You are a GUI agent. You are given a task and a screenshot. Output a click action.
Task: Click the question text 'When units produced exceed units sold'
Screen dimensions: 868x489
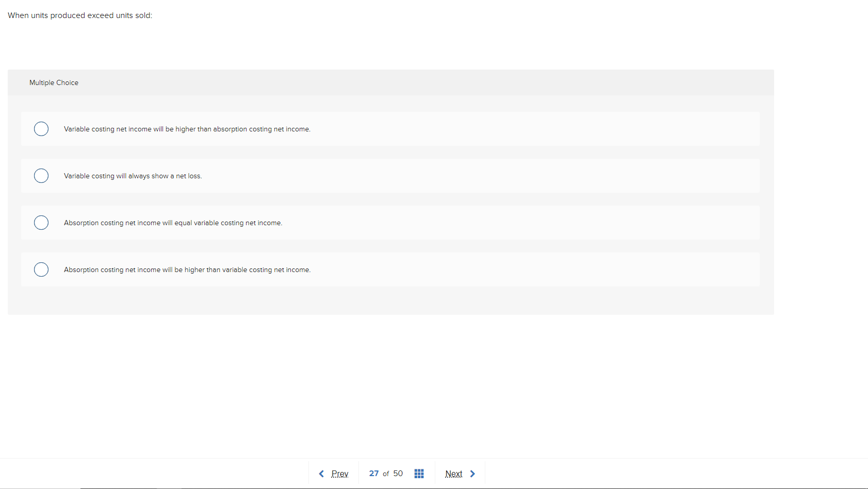[x=80, y=15]
